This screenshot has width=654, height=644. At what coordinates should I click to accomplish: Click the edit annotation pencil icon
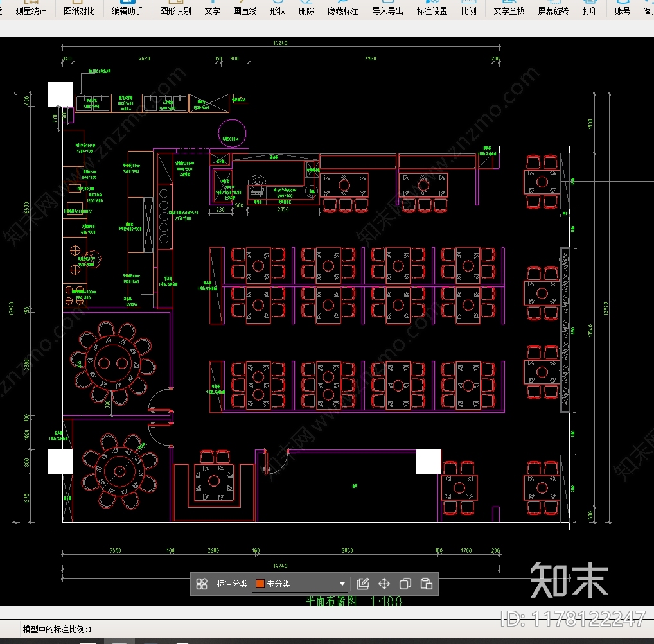click(363, 584)
